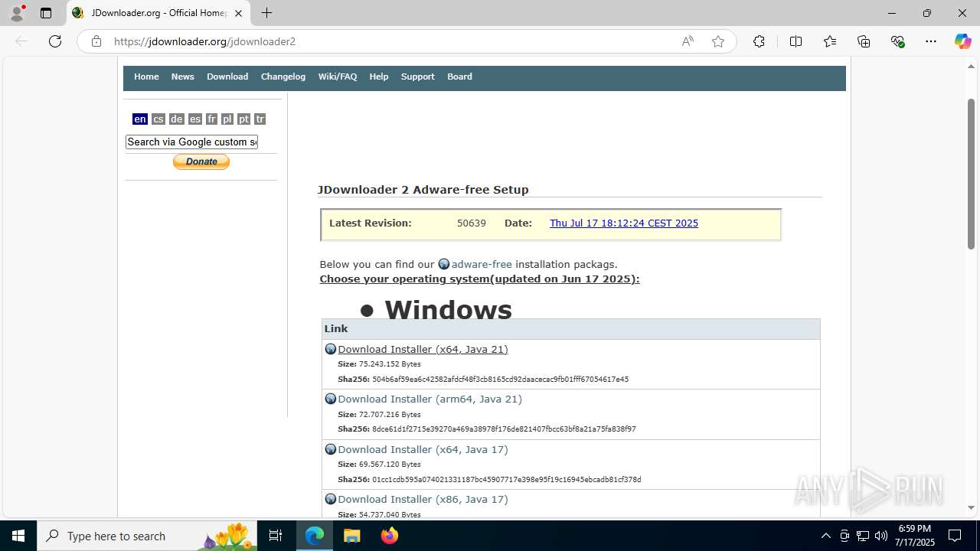Open the Windows Start menu
Image resolution: width=980 pixels, height=551 pixels.
pos(18,536)
